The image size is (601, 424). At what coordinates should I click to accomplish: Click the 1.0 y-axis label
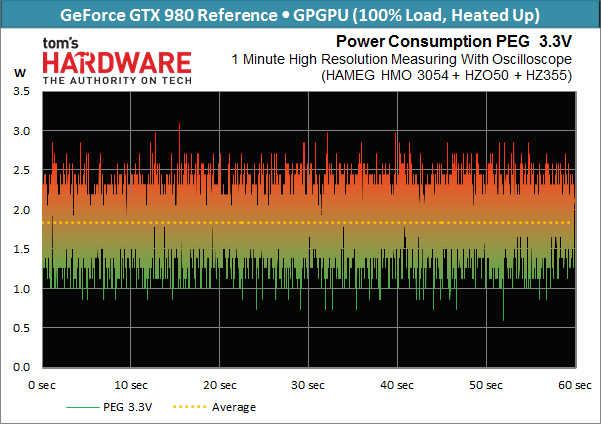[x=21, y=289]
